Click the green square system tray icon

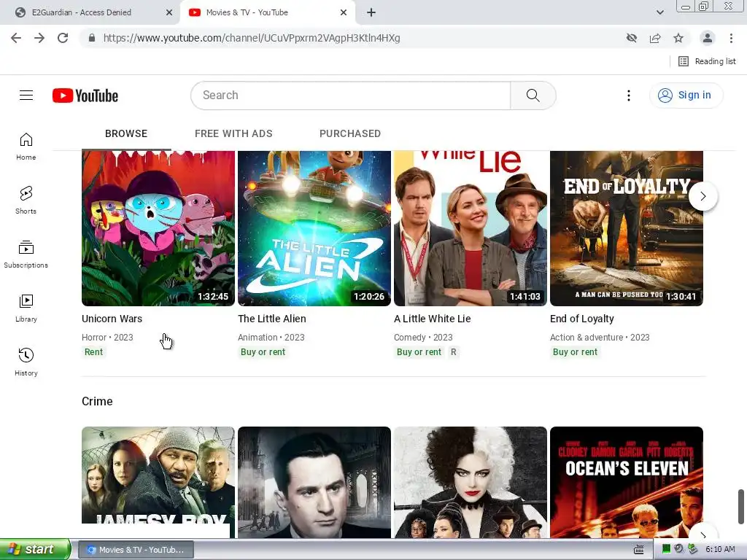coord(666,550)
